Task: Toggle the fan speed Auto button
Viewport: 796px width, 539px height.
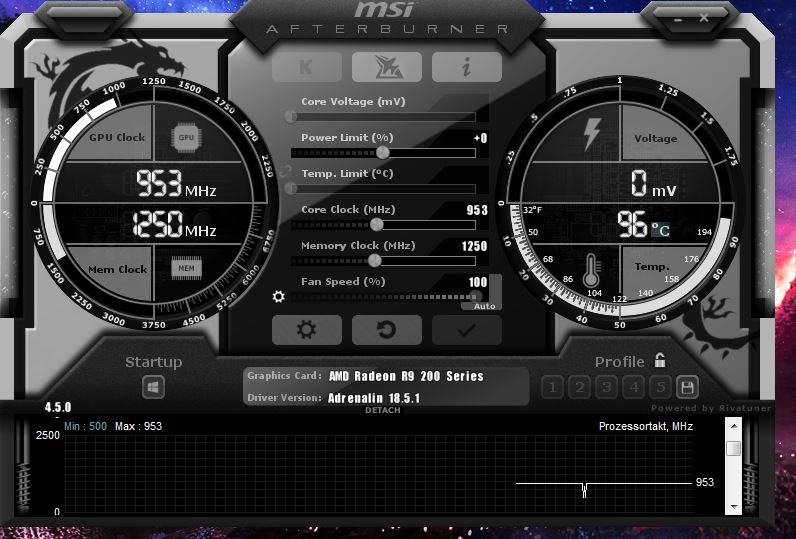Action: click(484, 306)
